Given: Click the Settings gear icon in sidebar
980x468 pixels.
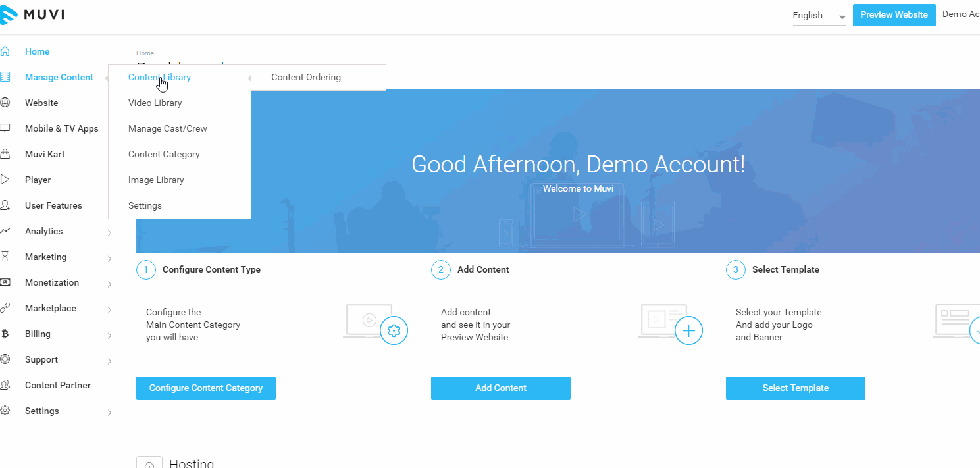Looking at the screenshot, I should [x=5, y=411].
